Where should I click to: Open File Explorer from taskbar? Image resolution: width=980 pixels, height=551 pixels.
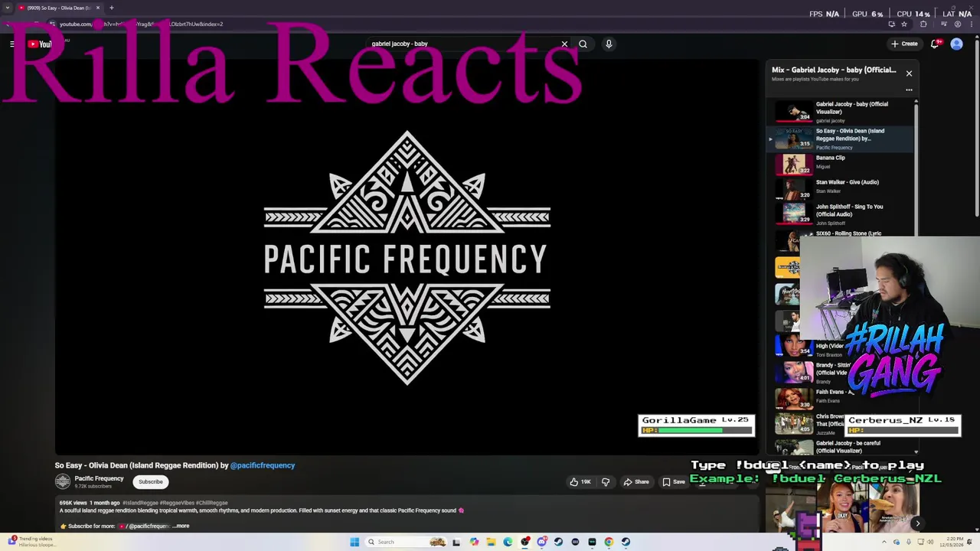[x=491, y=542]
